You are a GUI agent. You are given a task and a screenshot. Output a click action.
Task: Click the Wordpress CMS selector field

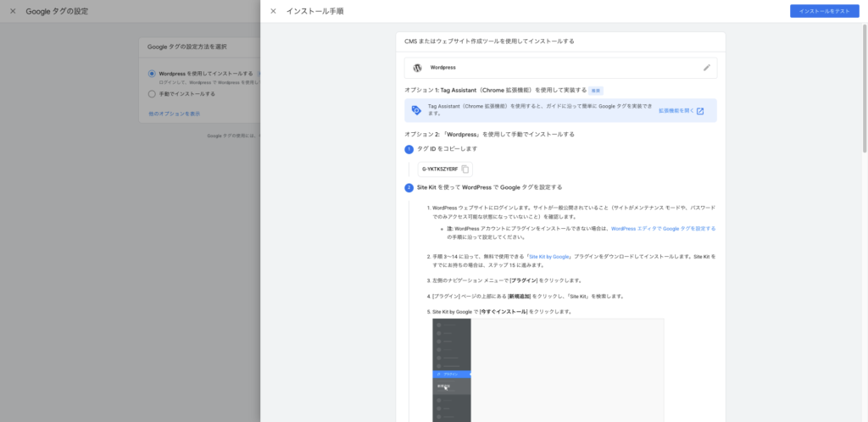pos(560,68)
